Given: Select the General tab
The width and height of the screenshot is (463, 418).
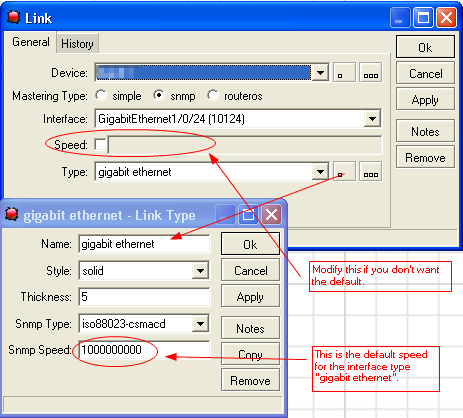Looking at the screenshot, I should (x=31, y=42).
